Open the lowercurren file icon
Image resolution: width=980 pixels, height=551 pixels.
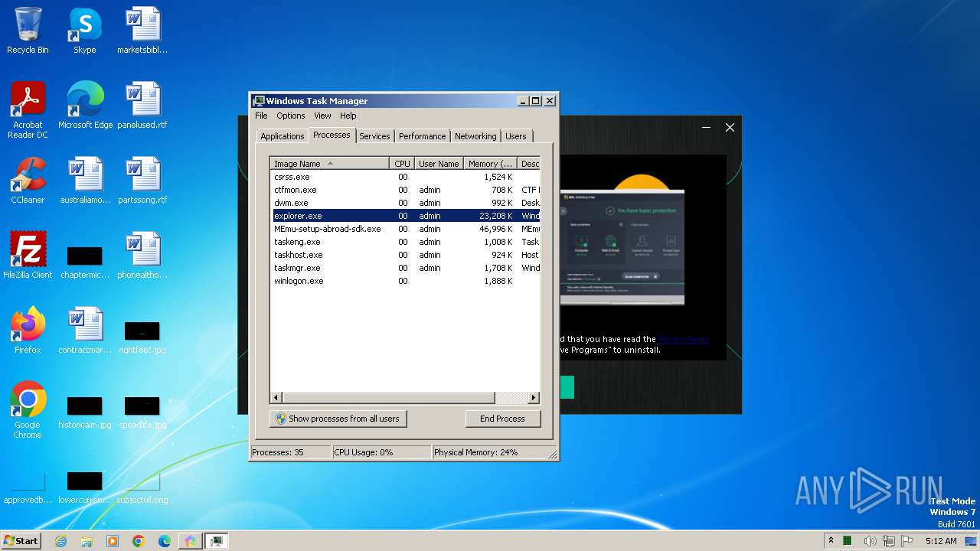pyautogui.click(x=85, y=487)
